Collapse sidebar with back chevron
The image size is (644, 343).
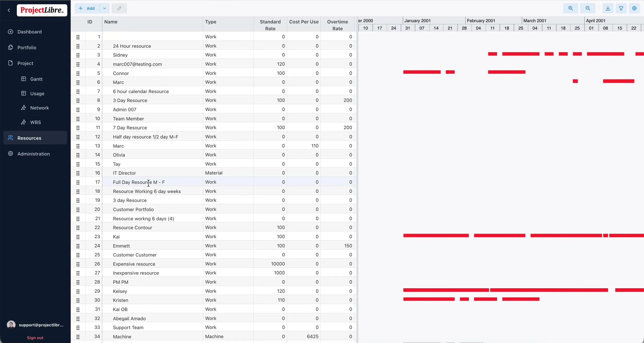pyautogui.click(x=9, y=10)
